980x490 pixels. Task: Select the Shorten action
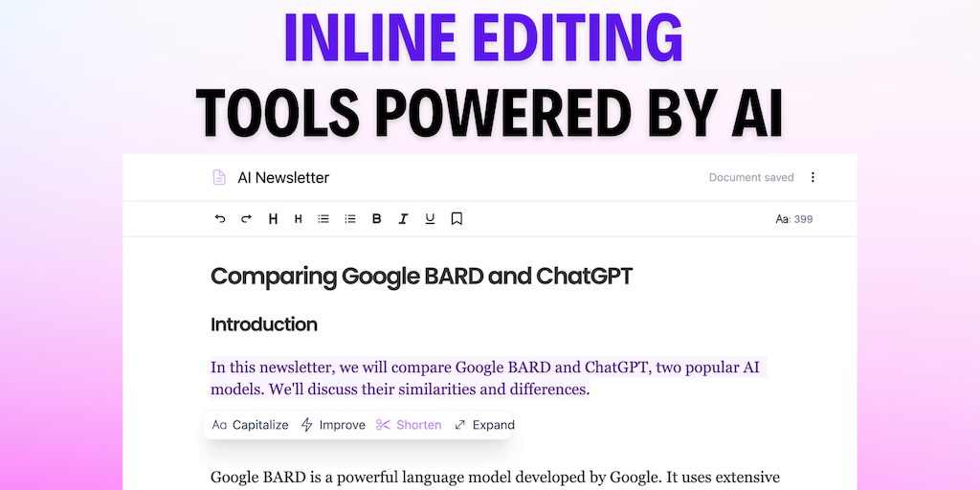click(x=409, y=425)
